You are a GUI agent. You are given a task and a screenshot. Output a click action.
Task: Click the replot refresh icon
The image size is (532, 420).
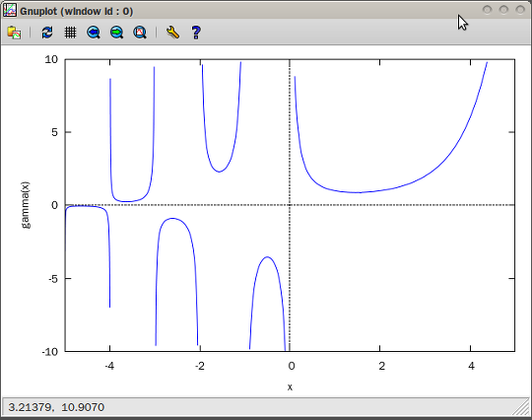(x=47, y=33)
